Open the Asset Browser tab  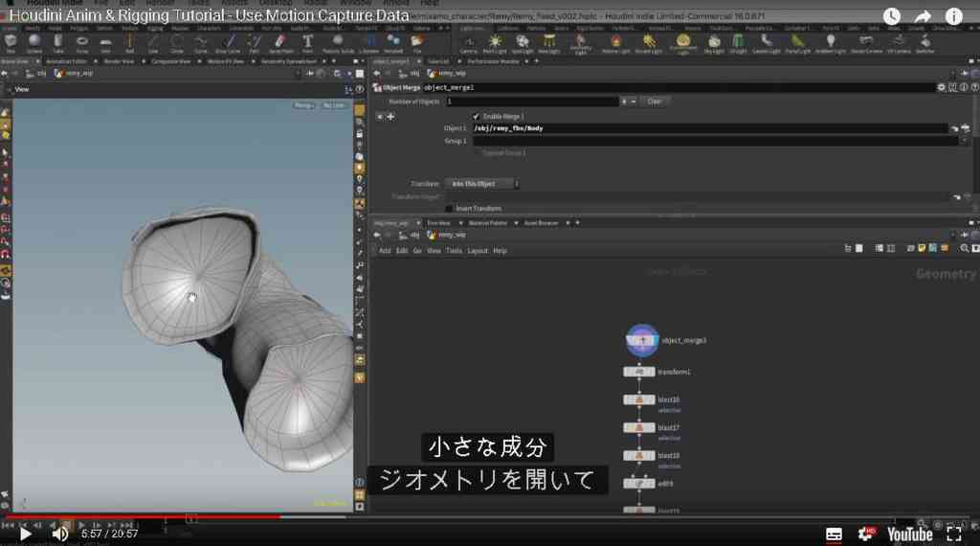pyautogui.click(x=542, y=222)
